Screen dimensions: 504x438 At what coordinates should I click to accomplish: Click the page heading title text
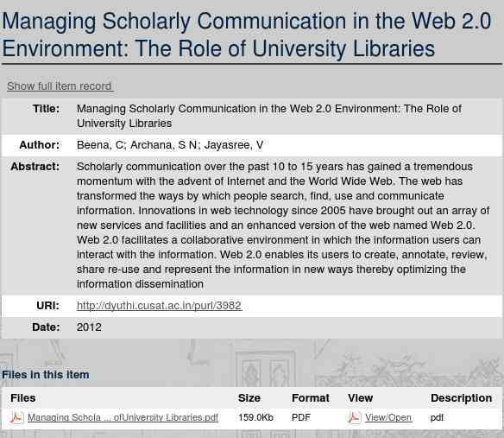(x=246, y=35)
